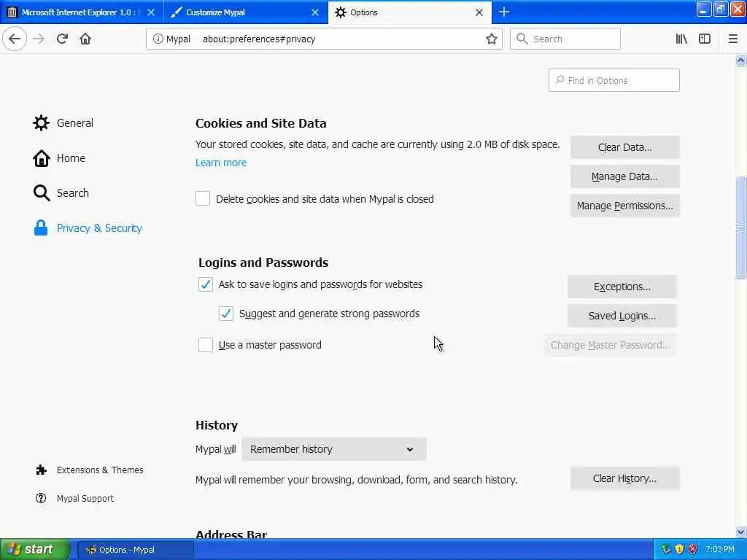Viewport: 747px width, 560px height.
Task: Open the Remember history dropdown
Action: 334,449
